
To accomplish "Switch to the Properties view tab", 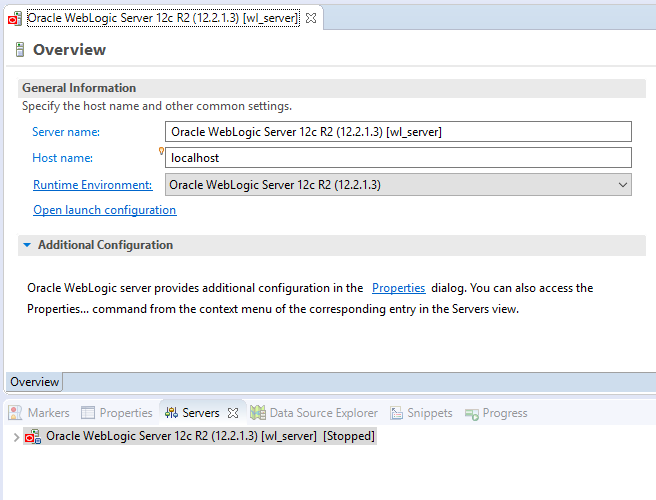I will pyautogui.click(x=117, y=413).
